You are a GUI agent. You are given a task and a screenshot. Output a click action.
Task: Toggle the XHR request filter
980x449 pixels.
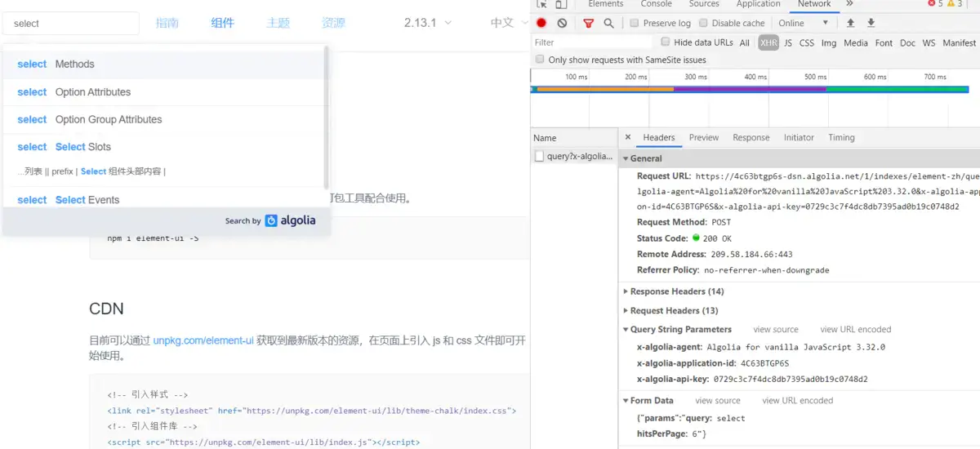point(768,42)
